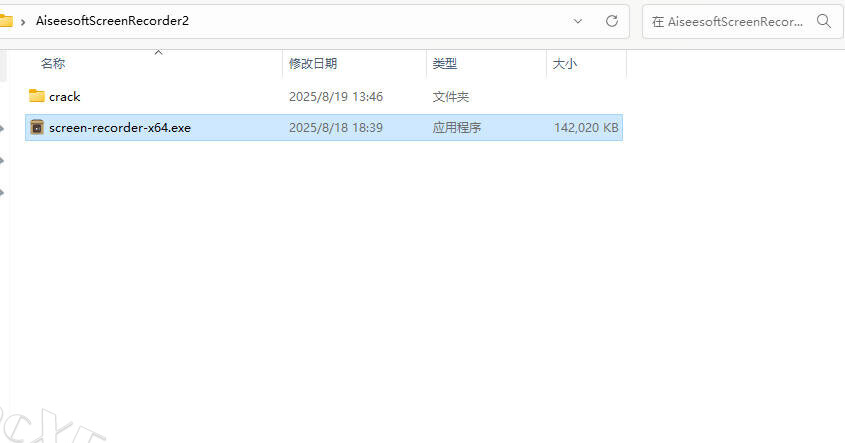
Task: Click the search magnifier icon
Action: pos(824,21)
